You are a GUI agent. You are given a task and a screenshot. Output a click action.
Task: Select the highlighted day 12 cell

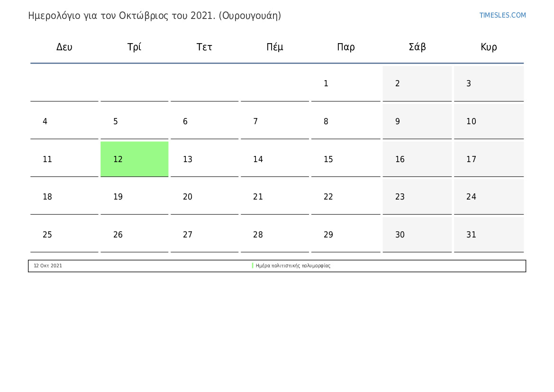click(134, 159)
